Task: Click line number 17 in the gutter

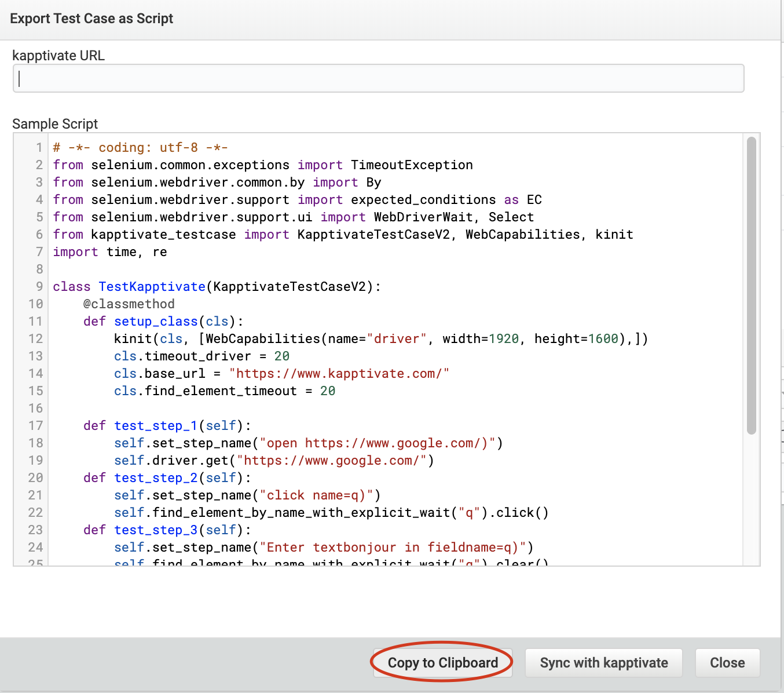Action: 36,426
